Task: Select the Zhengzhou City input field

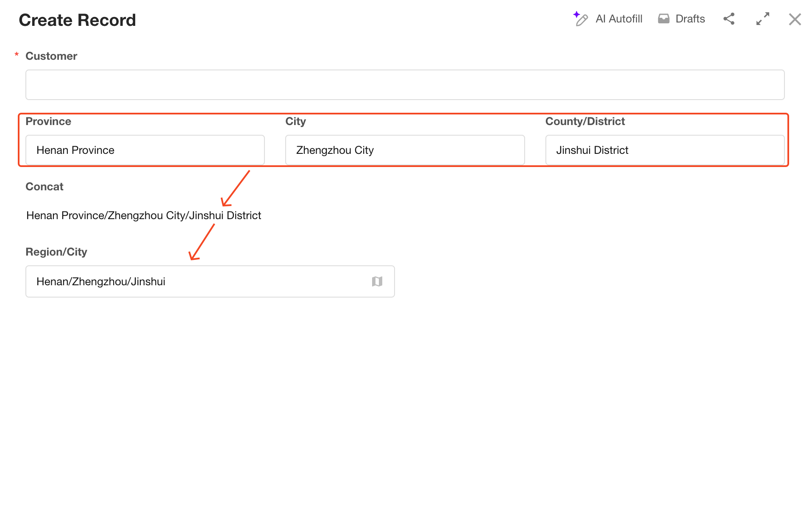Action: point(405,150)
